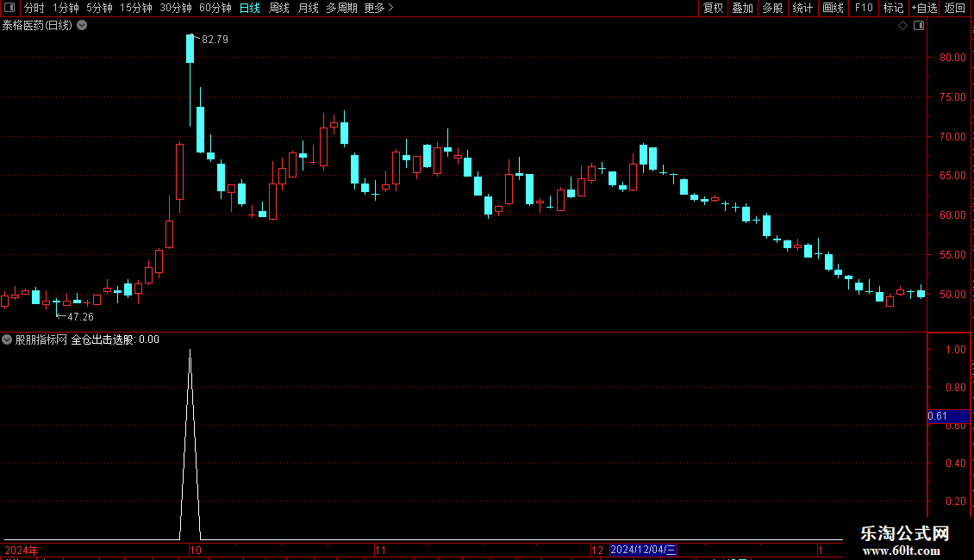974x560 pixels.
Task: Click the 叠加 overlay button
Action: [742, 8]
